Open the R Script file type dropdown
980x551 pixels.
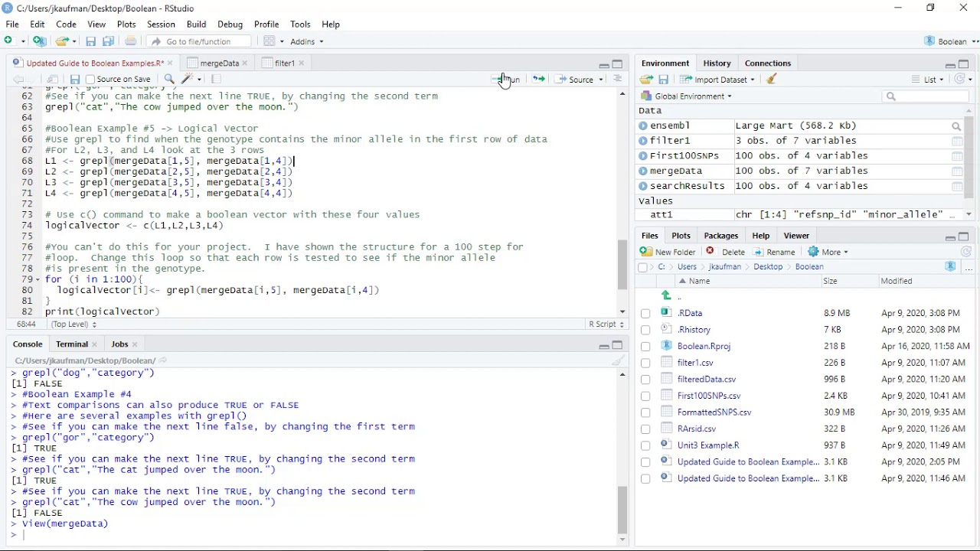tap(606, 324)
